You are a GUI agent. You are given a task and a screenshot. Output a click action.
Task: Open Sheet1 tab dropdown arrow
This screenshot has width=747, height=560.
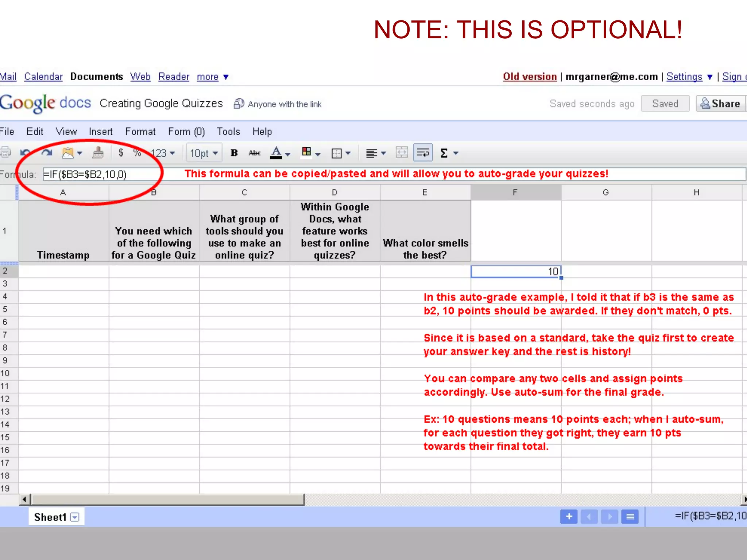tap(75, 517)
